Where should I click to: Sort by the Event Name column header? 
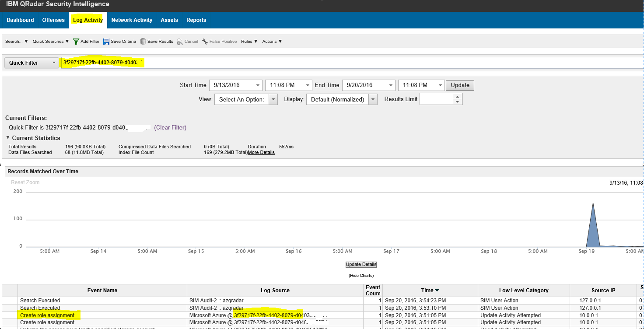pos(102,290)
